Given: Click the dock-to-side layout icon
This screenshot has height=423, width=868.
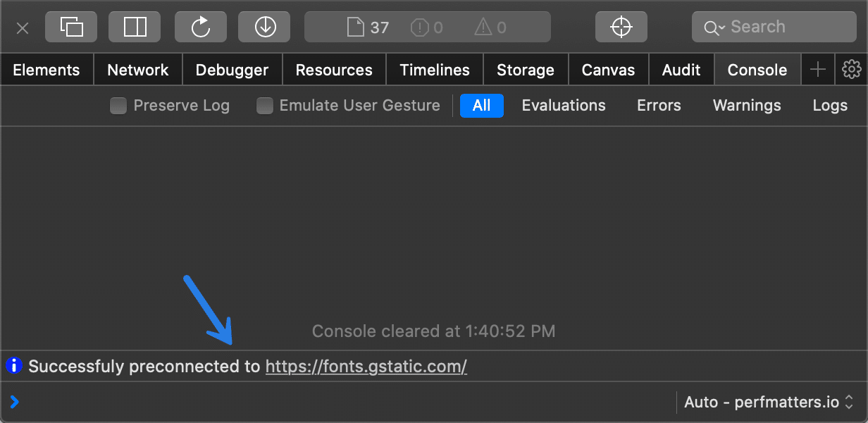Looking at the screenshot, I should 135,27.
